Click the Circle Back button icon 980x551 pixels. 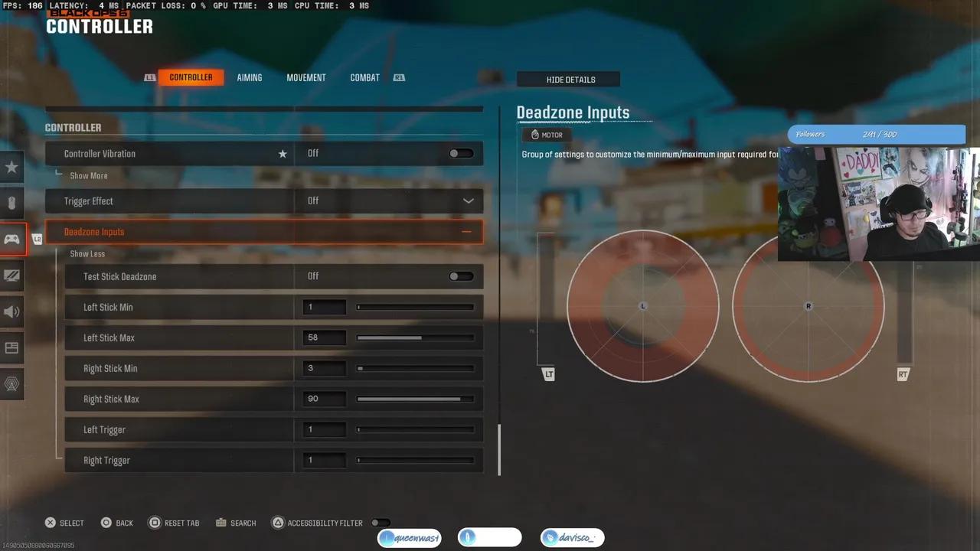(x=106, y=523)
